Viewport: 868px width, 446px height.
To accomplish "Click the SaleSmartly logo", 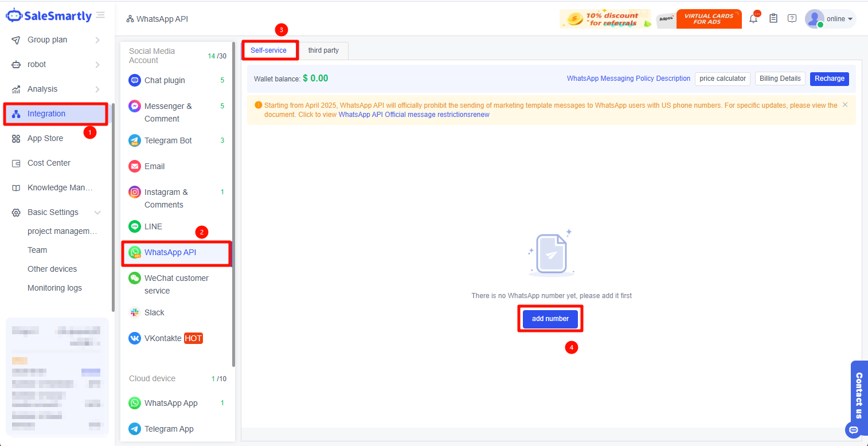I will pos(49,15).
